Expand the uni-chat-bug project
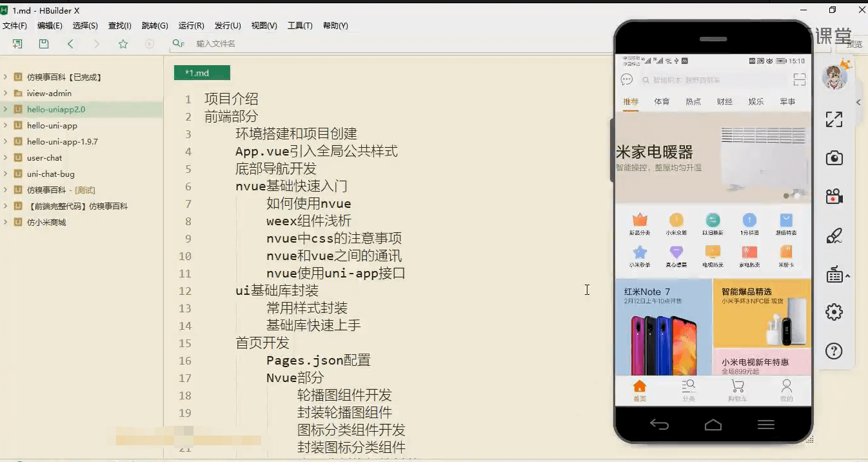Image resolution: width=868 pixels, height=462 pixels. click(6, 174)
